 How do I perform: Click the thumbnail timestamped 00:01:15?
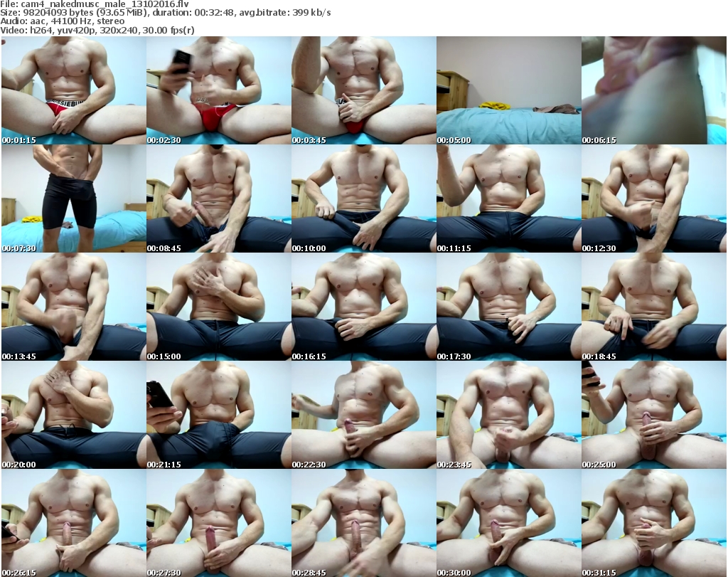click(x=73, y=90)
